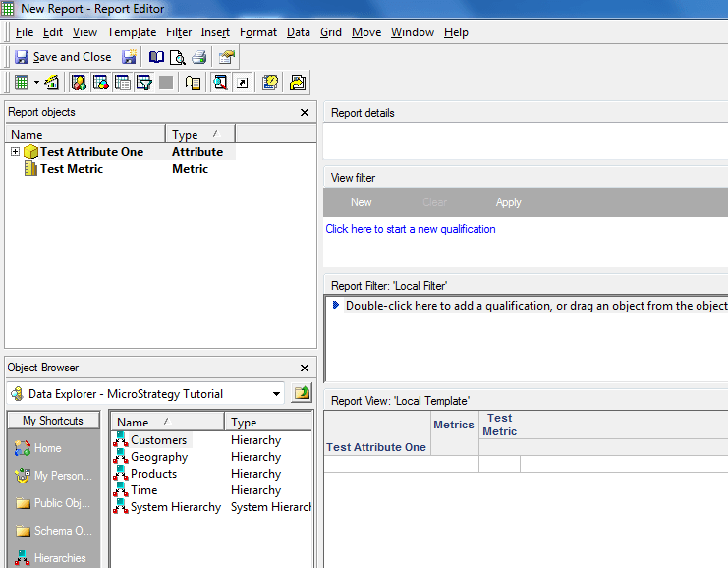Click 'Click here to start a new qualification' link
This screenshot has width=728, height=568.
[411, 229]
